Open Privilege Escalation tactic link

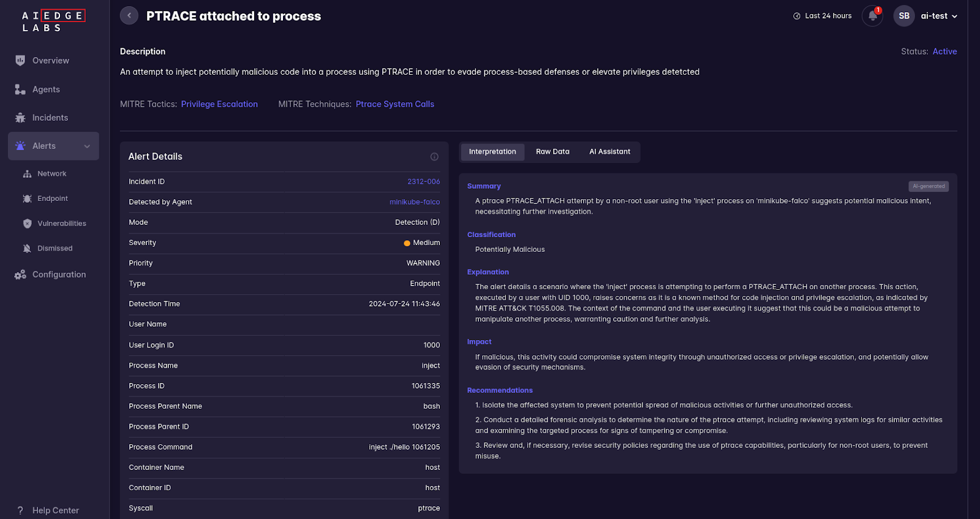click(219, 104)
